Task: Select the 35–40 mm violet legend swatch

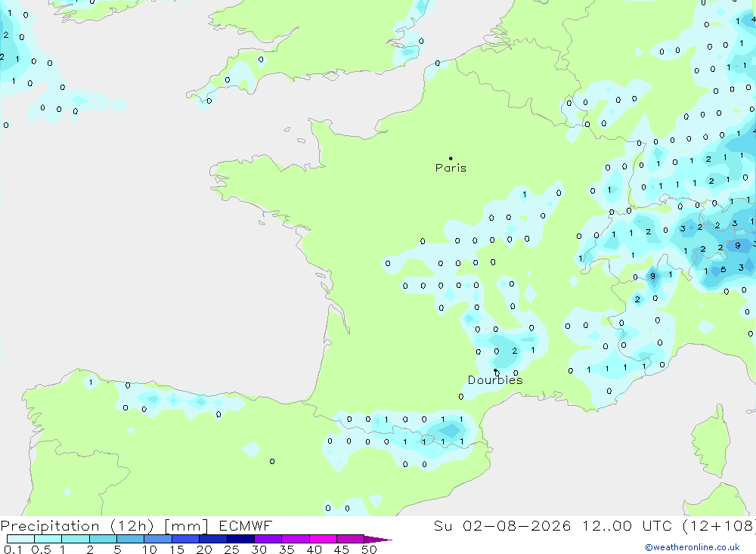Action: (x=296, y=539)
